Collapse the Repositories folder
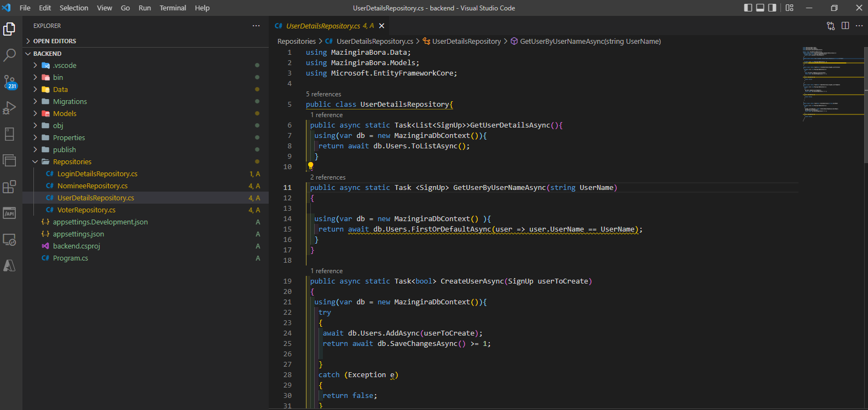The width and height of the screenshot is (868, 410). (72, 161)
